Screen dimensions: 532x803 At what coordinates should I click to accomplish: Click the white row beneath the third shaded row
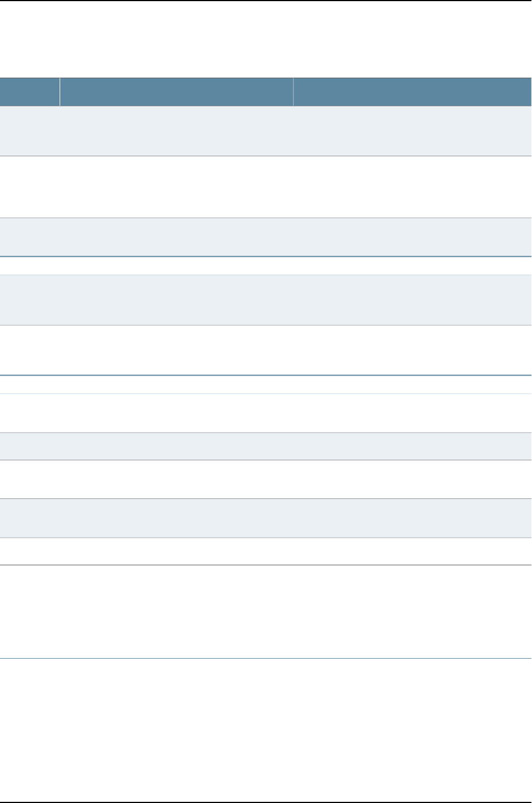(266, 350)
